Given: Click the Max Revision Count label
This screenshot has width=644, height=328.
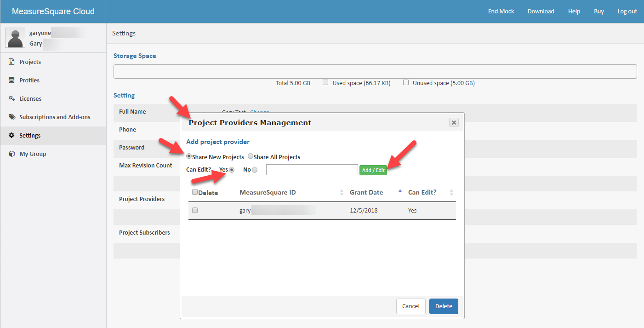Looking at the screenshot, I should pos(146,166).
